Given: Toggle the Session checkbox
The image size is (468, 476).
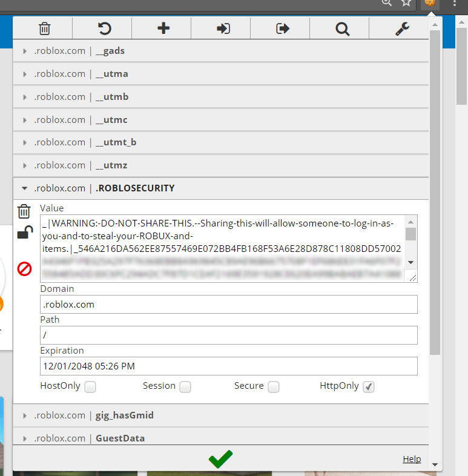Looking at the screenshot, I should tap(185, 387).
